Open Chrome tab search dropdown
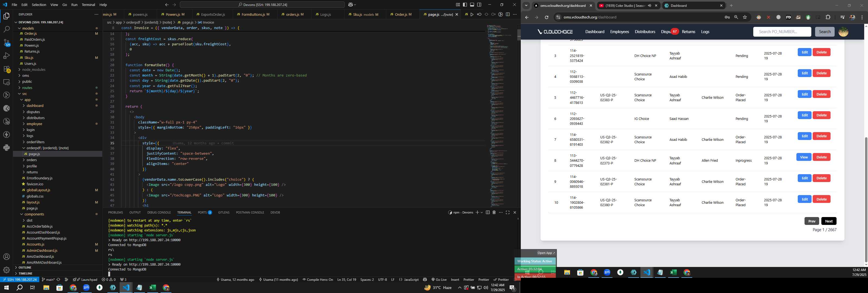Viewport: 868px width, 293px height. (526, 5)
